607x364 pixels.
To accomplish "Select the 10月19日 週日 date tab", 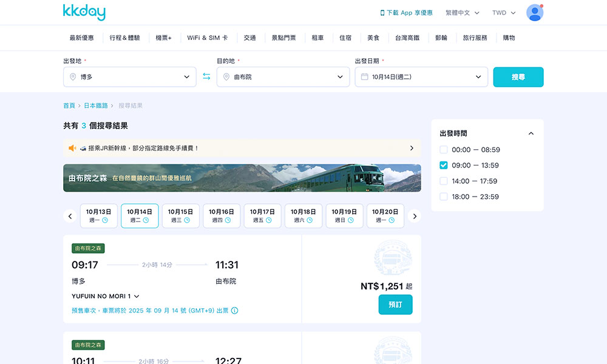I will click(x=345, y=216).
